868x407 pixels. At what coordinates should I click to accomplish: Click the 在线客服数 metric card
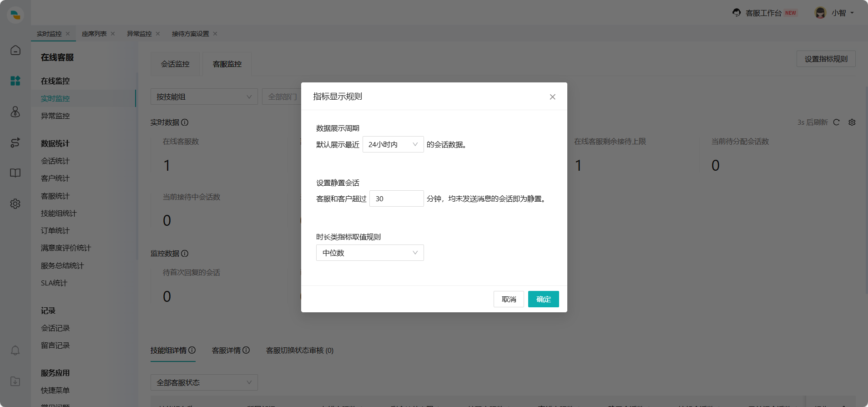coord(219,155)
